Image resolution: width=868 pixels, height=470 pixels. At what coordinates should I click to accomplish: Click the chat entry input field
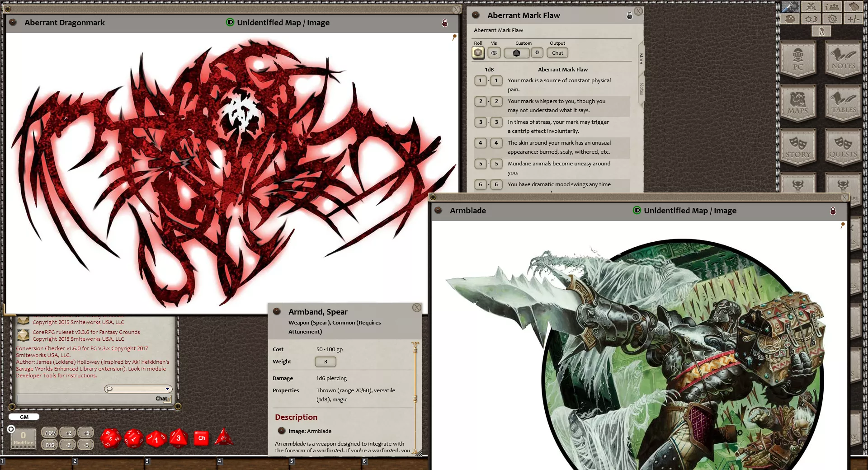click(94, 399)
